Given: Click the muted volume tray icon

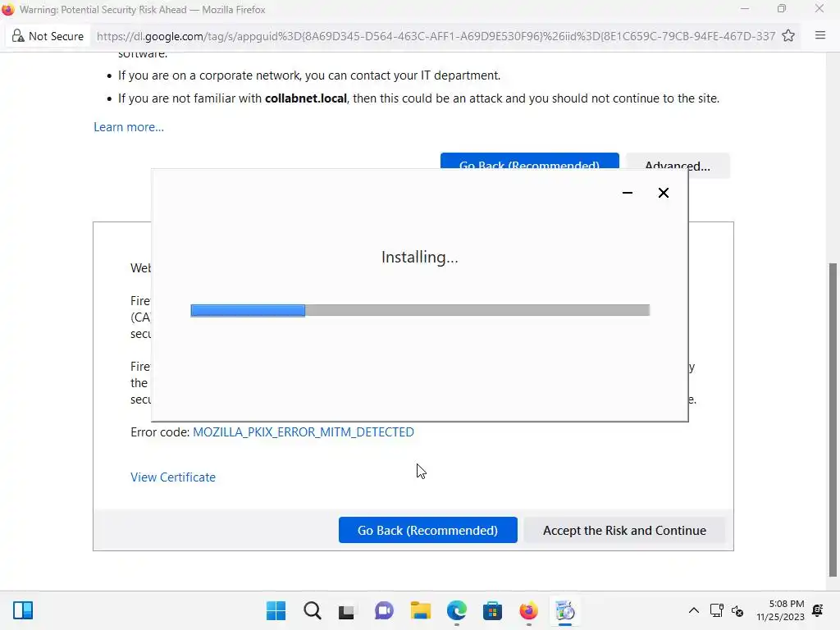Looking at the screenshot, I should point(737,610).
